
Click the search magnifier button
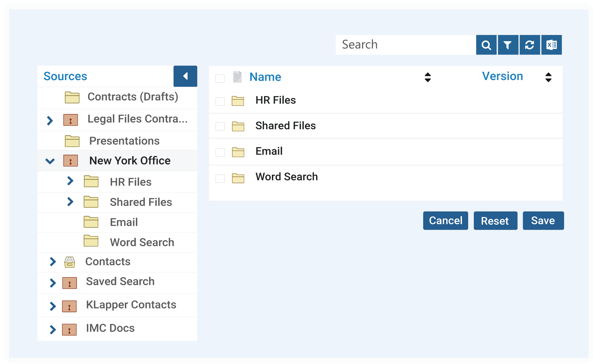point(486,45)
